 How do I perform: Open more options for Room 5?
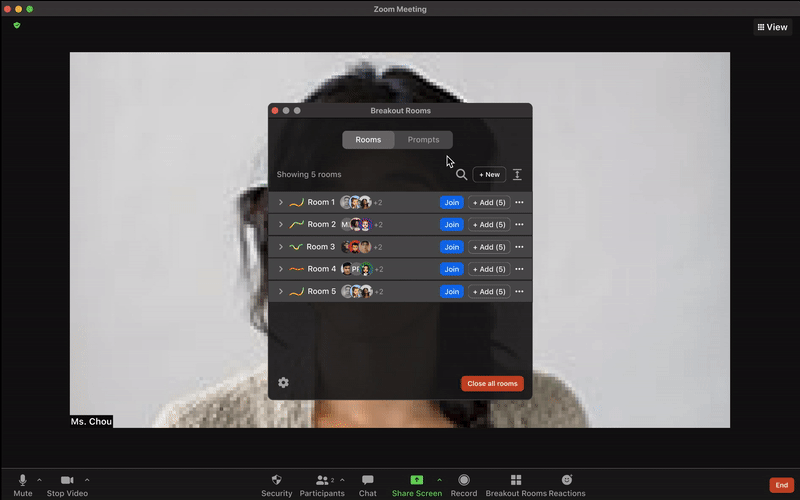519,291
